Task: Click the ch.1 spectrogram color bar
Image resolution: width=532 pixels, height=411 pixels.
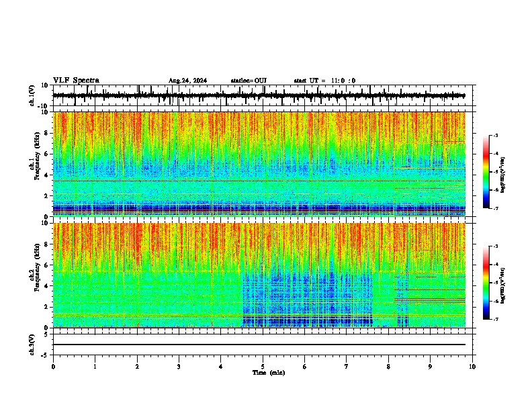Action: 486,172
